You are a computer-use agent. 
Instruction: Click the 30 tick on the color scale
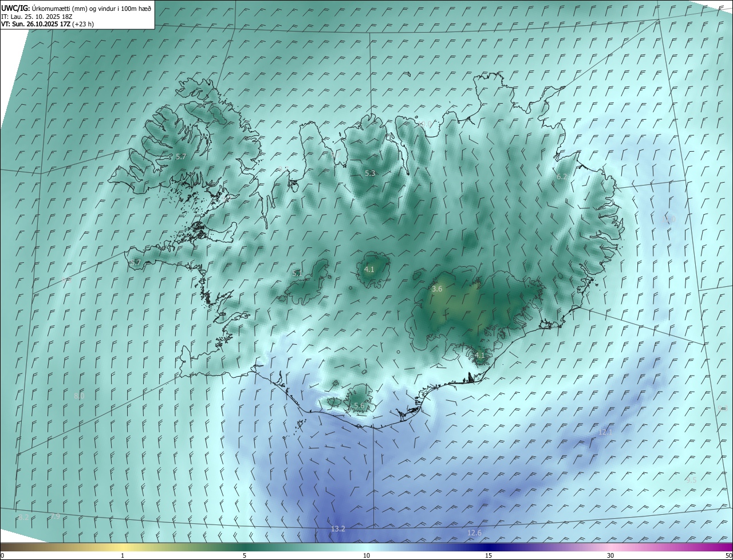coord(610,555)
